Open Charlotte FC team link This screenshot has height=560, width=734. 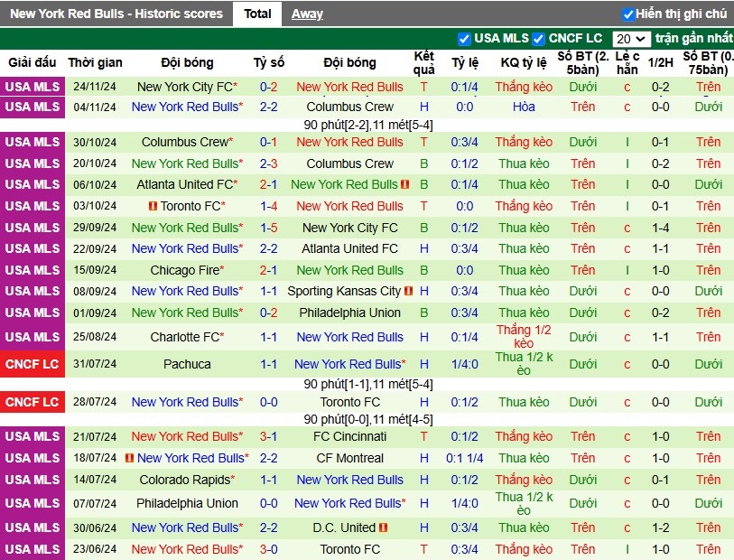click(x=187, y=337)
